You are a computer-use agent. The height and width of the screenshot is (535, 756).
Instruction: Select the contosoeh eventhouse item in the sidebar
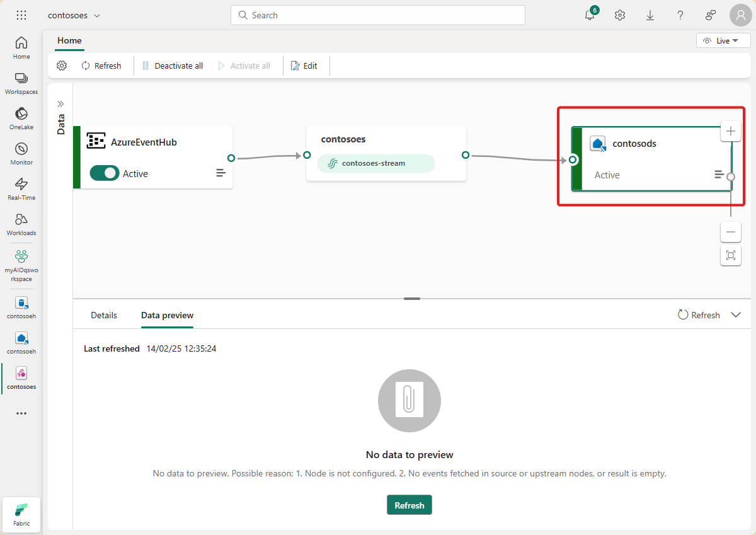[21, 305]
